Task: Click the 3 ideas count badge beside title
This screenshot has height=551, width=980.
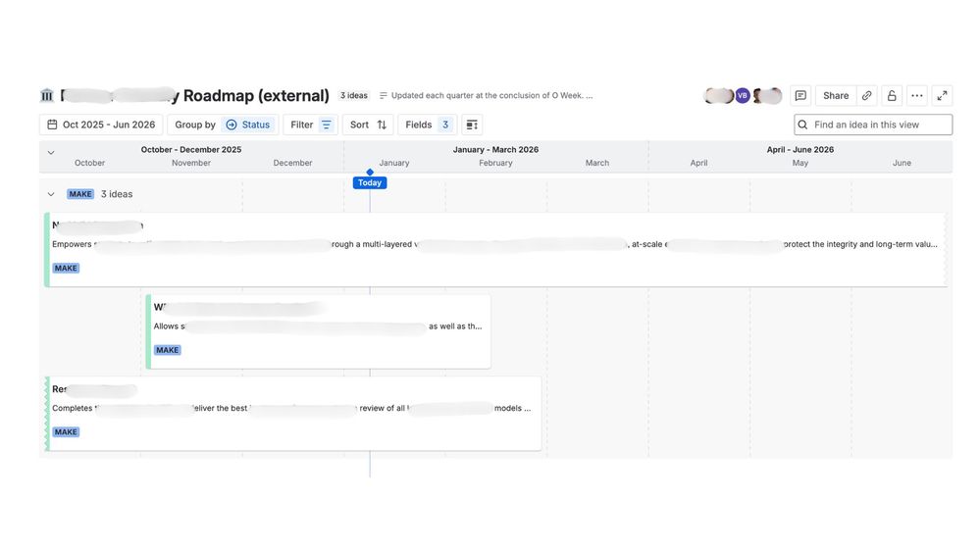Action: click(354, 95)
